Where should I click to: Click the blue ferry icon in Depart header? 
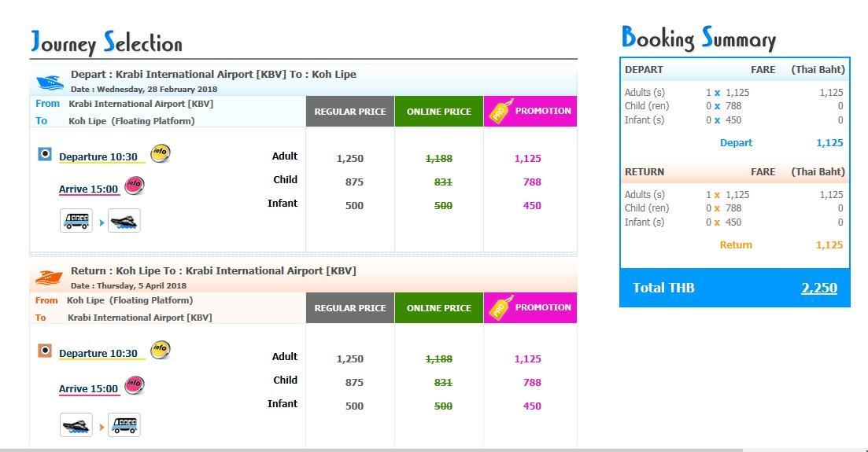coord(50,83)
